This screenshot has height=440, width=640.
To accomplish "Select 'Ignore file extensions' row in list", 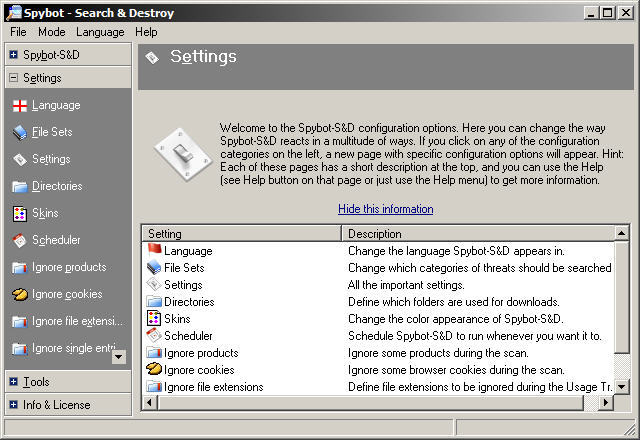I will coord(213,387).
